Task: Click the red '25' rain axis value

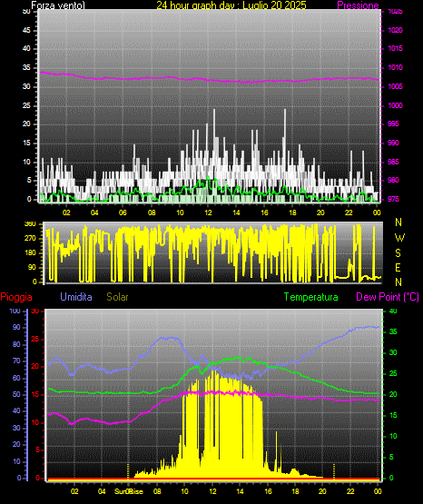Action: point(35,339)
